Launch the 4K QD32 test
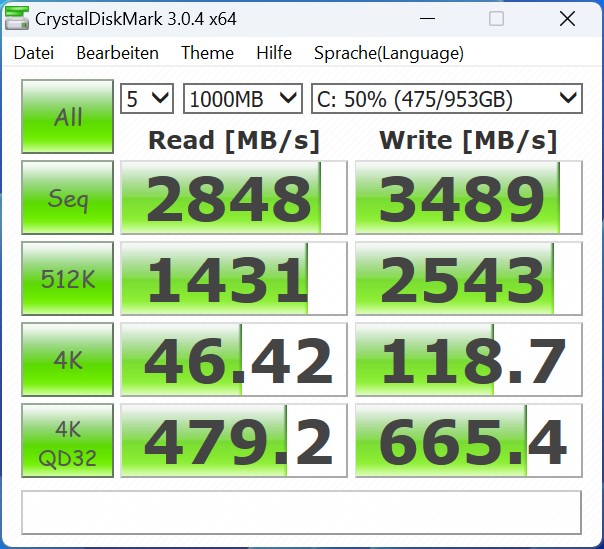This screenshot has width=604, height=549. click(68, 441)
